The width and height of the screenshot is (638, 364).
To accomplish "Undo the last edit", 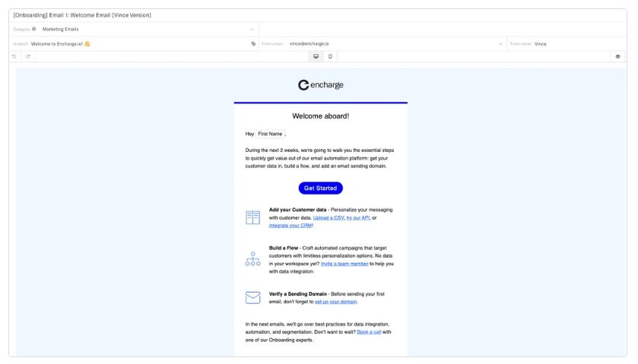I will point(14,56).
